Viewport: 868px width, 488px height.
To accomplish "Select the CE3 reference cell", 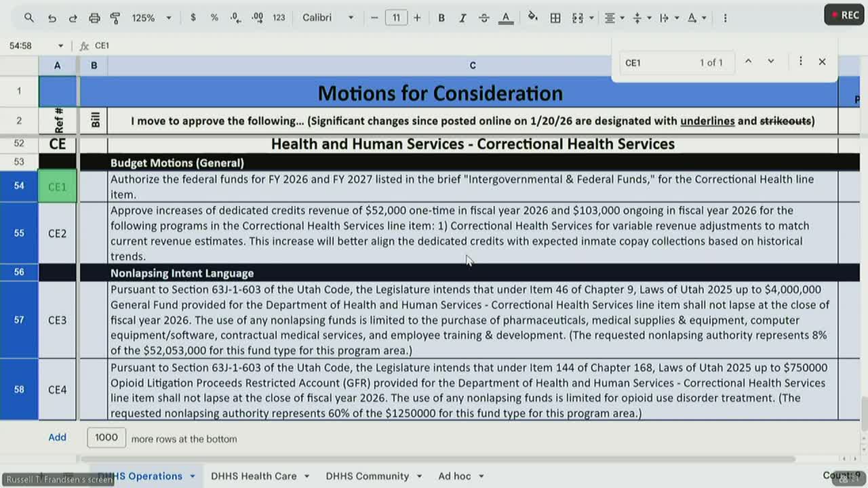I will pos(58,320).
